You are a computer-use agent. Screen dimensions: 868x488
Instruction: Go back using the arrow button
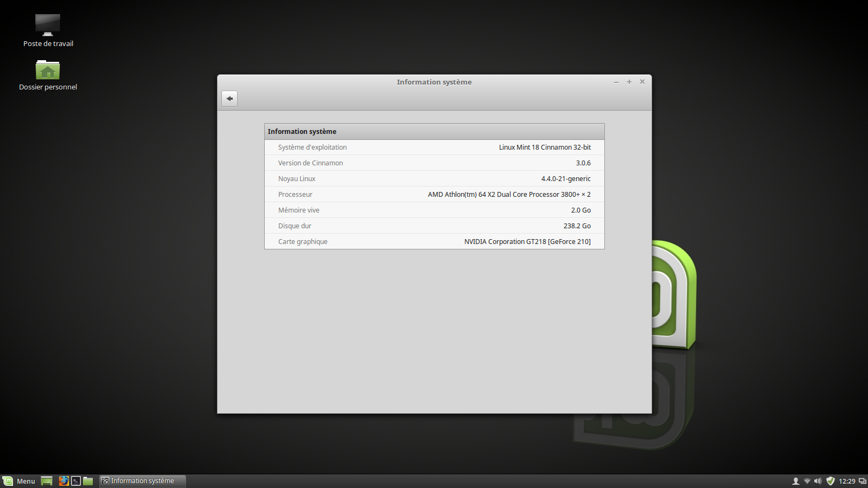tap(229, 99)
